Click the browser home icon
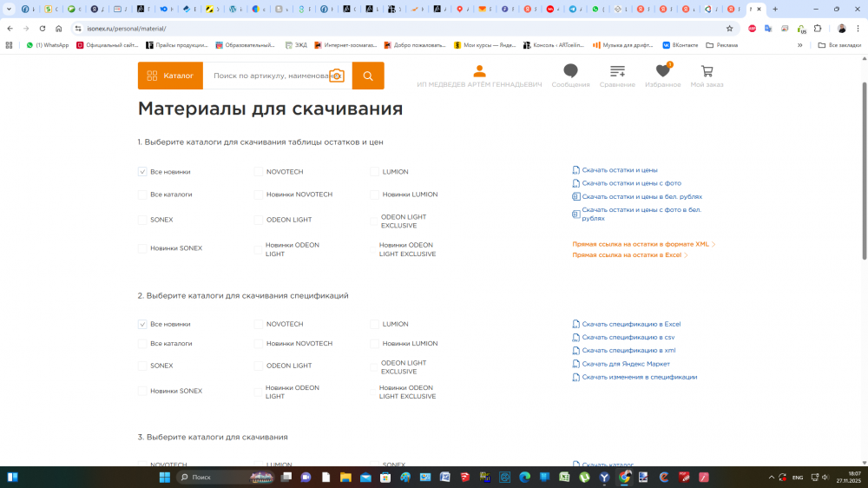Viewport: 868px width, 488px height. click(x=59, y=29)
